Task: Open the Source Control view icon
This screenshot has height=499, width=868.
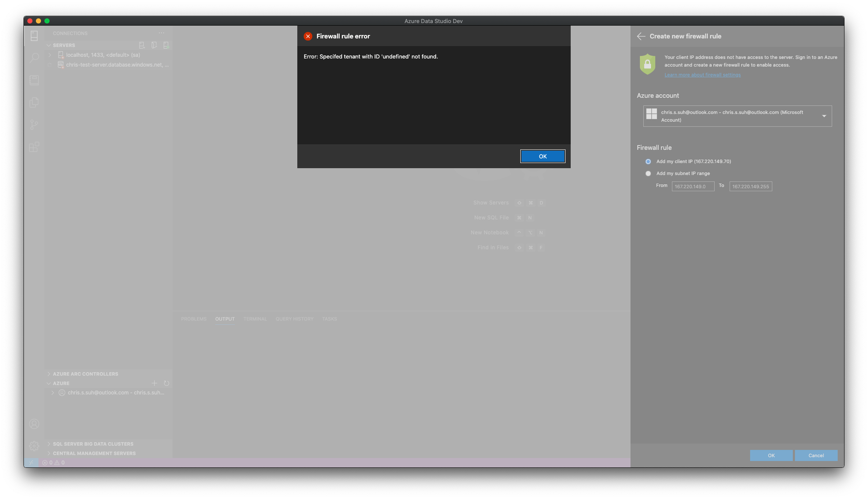Action: (34, 125)
